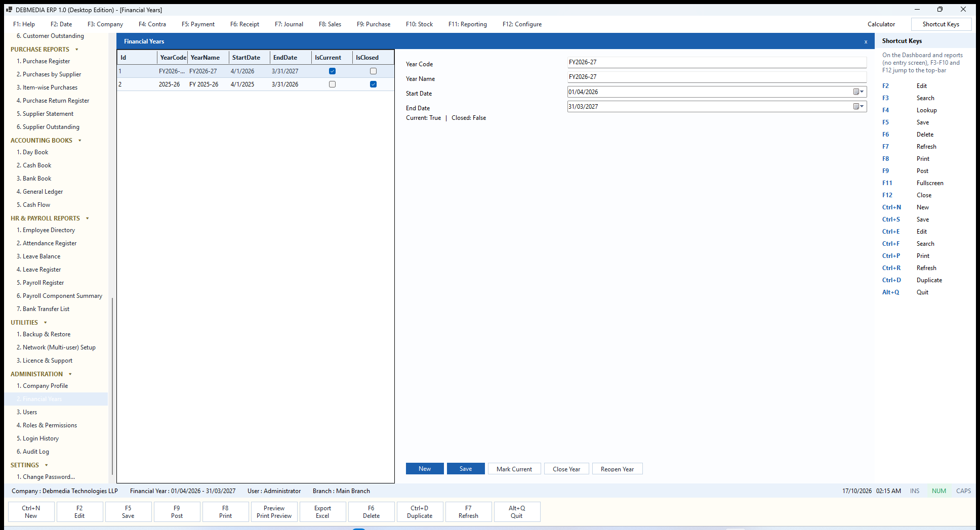Click Export Excel toolbar button
The height and width of the screenshot is (530, 980).
click(322, 512)
